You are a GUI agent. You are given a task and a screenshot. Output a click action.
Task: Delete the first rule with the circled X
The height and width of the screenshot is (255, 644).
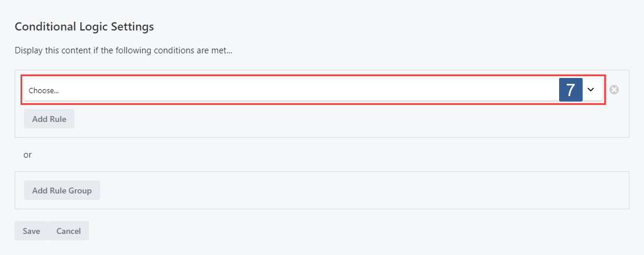pyautogui.click(x=614, y=90)
